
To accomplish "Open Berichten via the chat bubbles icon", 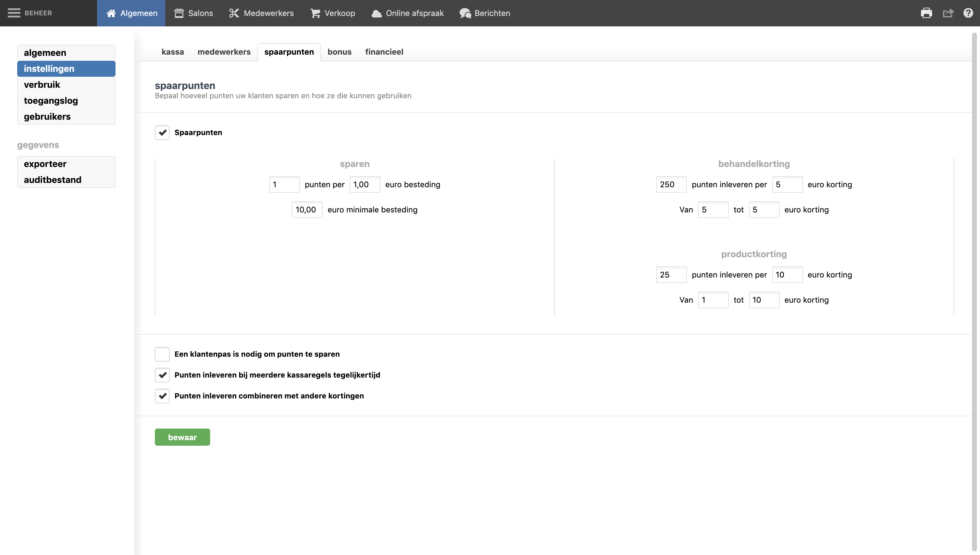I will (465, 13).
